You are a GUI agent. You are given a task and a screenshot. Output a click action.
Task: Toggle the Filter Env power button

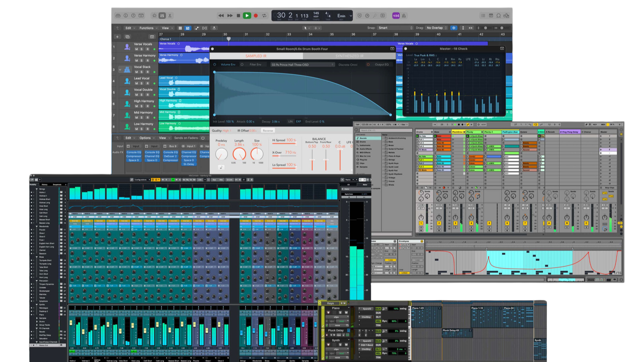[x=242, y=65]
